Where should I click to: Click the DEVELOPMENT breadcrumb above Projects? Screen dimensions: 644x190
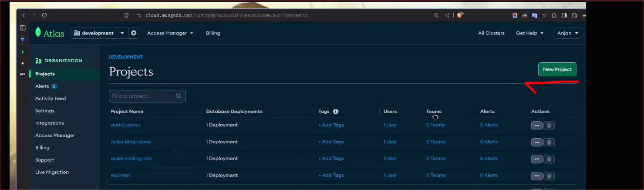click(125, 57)
